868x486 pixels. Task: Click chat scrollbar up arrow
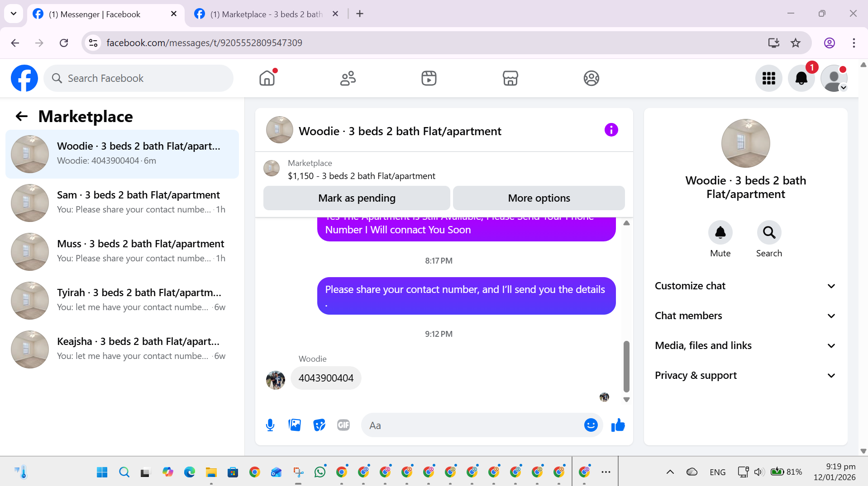626,223
